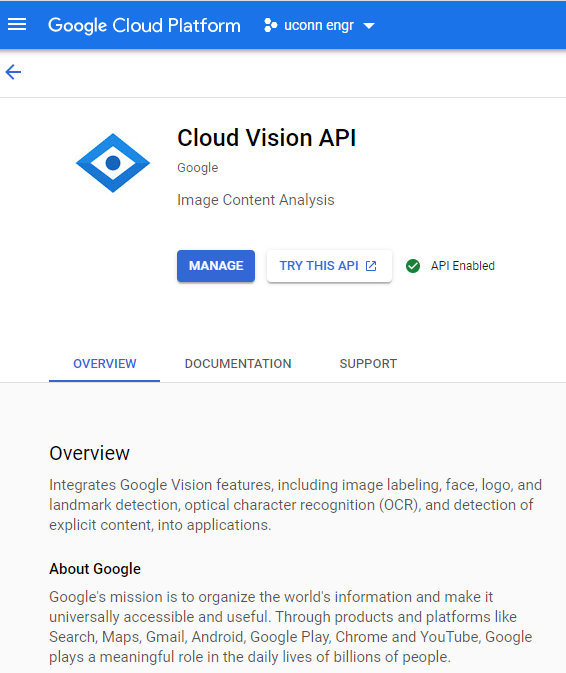
Task: Click the About Google heading
Action: [x=95, y=569]
